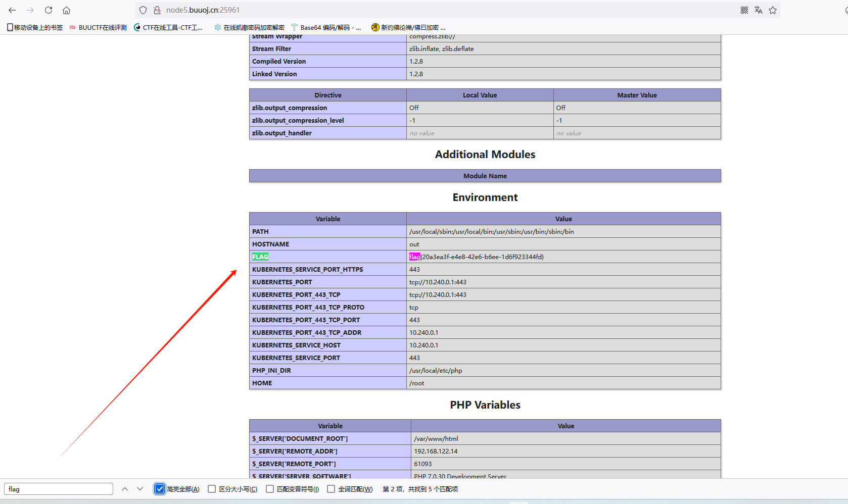Jump to next find match

[x=140, y=489]
